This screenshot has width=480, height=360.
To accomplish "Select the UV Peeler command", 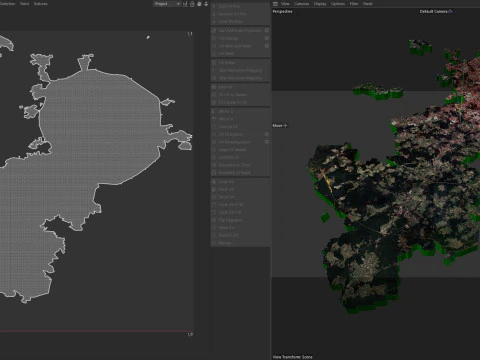I will tap(240, 63).
